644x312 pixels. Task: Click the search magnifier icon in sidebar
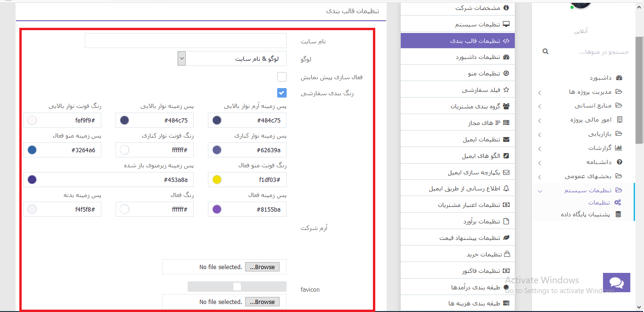(x=545, y=51)
